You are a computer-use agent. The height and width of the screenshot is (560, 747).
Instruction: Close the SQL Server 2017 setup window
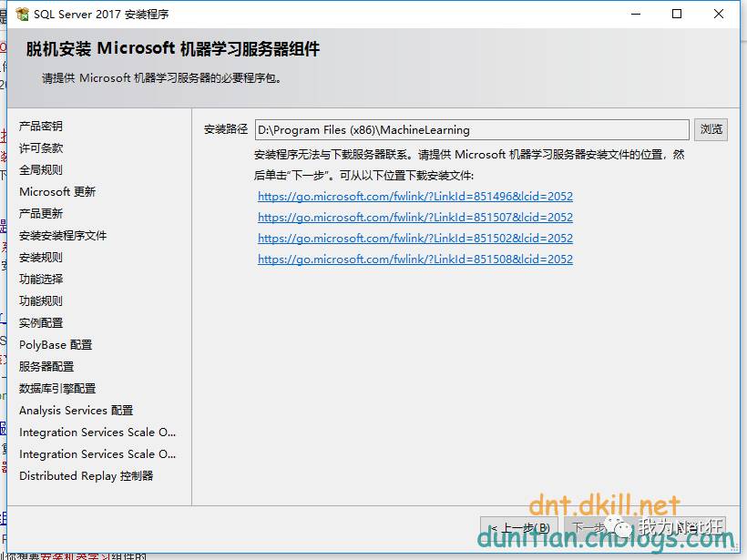click(x=719, y=14)
